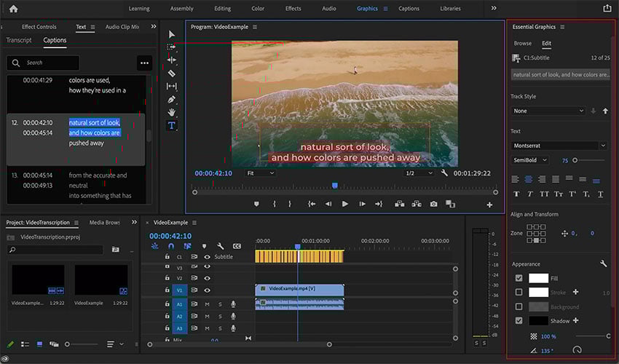Screen dimensions: 619x364
Task: Click the wrench icon in the Appearance section
Action: tap(603, 264)
